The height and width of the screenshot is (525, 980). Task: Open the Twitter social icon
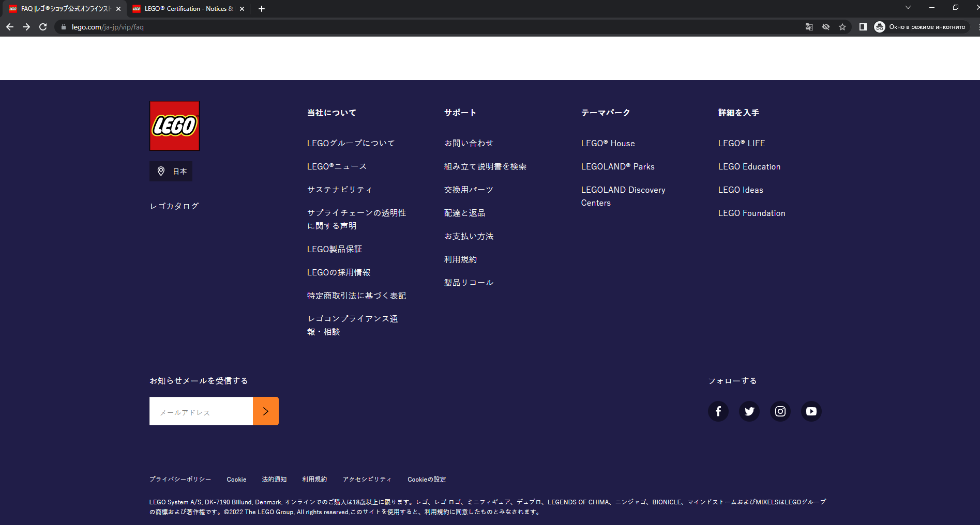tap(749, 411)
